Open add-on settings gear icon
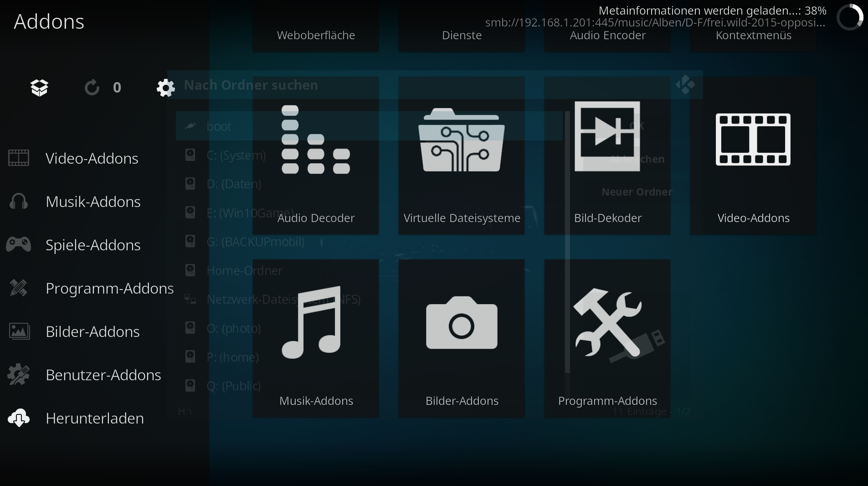This screenshot has width=868, height=486. click(x=165, y=88)
